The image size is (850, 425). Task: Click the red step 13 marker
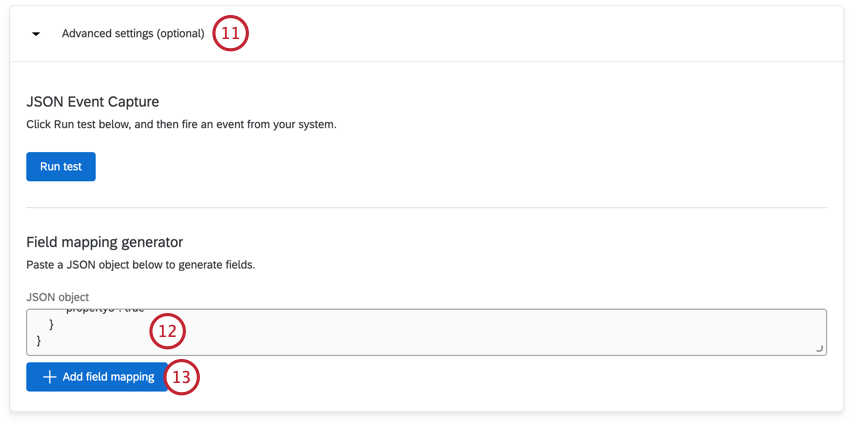coord(181,377)
